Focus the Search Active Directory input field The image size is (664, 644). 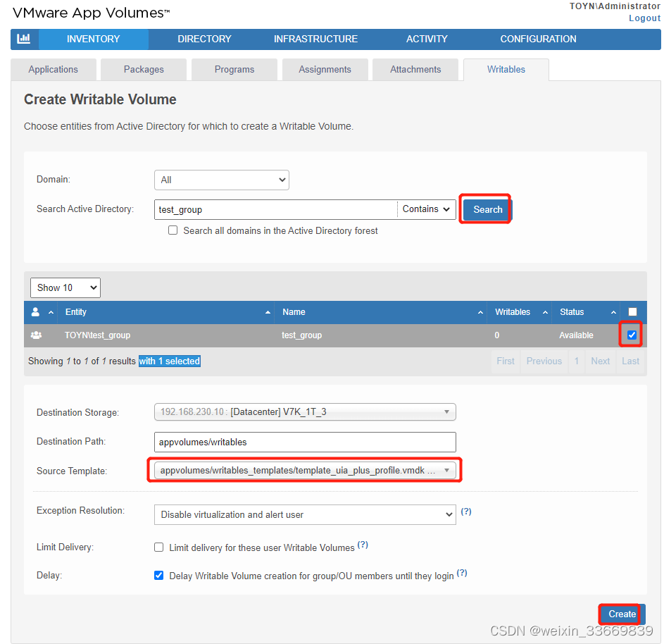click(275, 209)
